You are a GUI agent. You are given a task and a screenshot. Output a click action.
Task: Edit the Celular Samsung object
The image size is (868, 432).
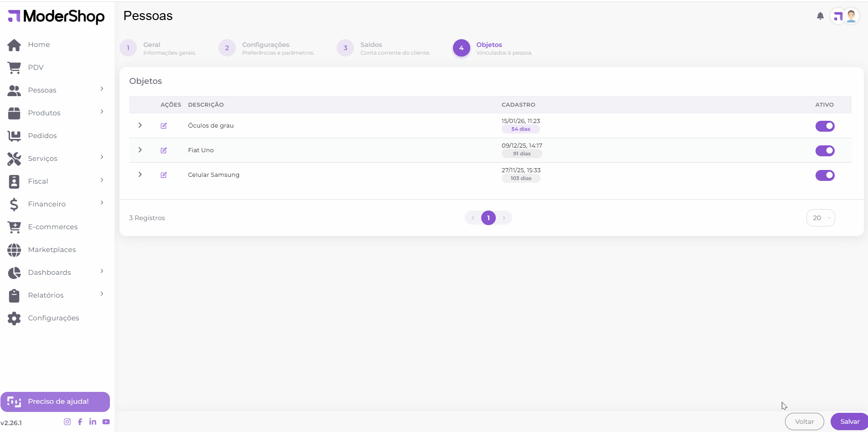164,175
